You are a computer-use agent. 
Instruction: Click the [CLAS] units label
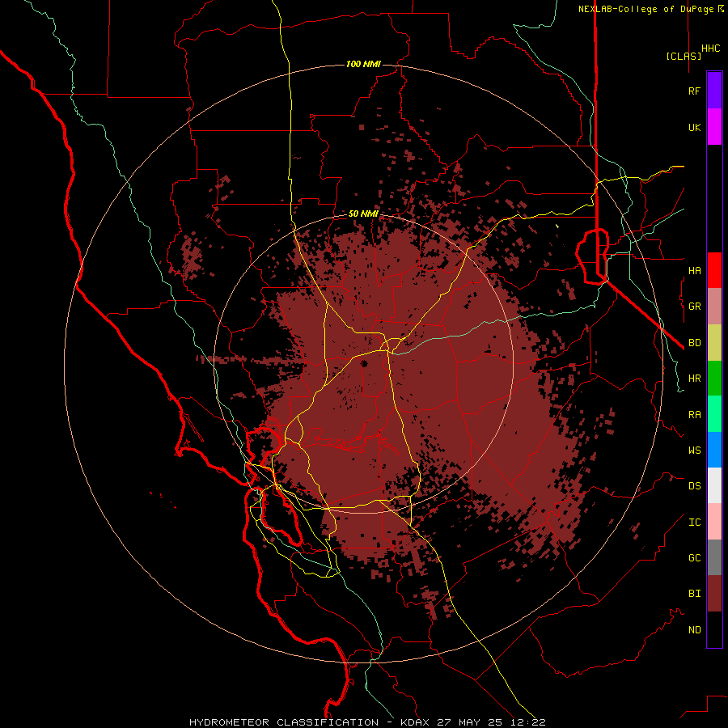click(x=684, y=56)
